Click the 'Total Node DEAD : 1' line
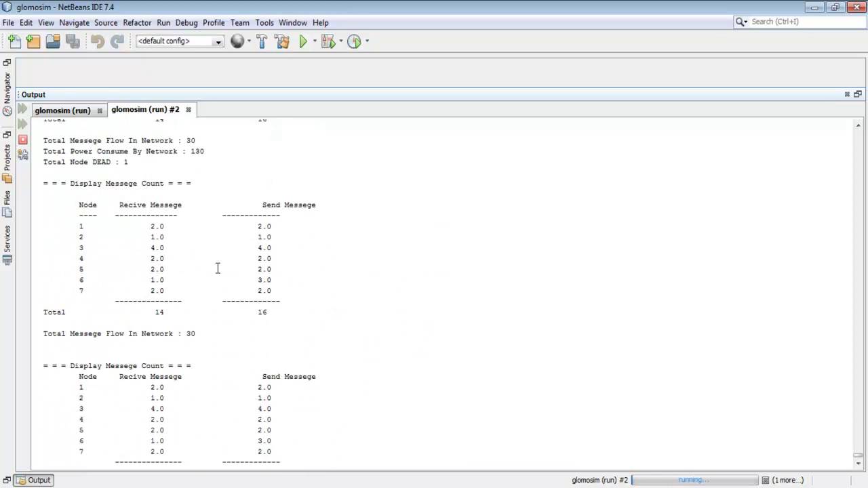 point(85,162)
